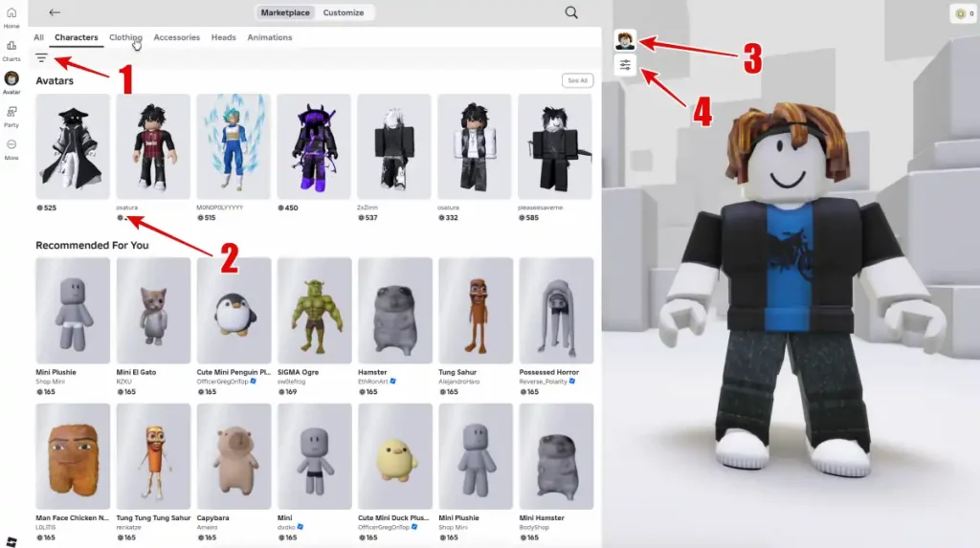The height and width of the screenshot is (548, 980).
Task: Click the Robux balance icon
Action: pyautogui.click(x=965, y=13)
